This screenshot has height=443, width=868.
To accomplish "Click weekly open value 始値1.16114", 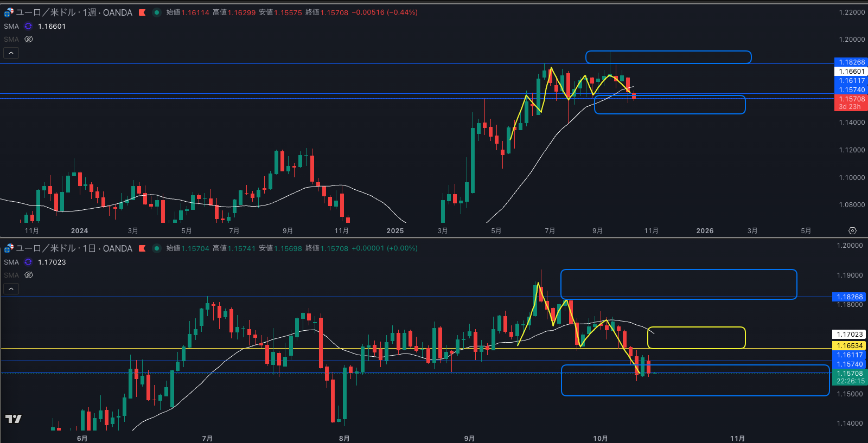I will (188, 12).
